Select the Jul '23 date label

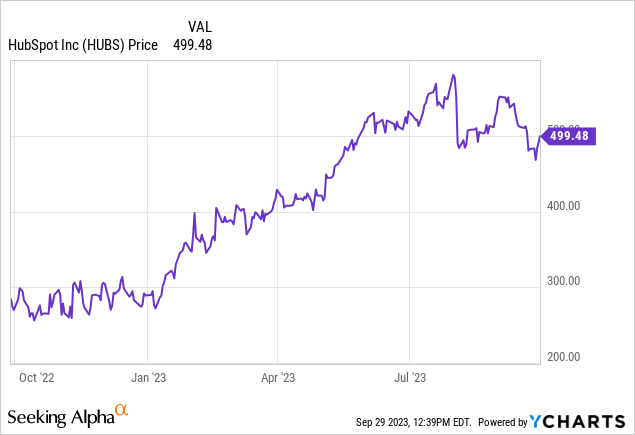(x=407, y=377)
